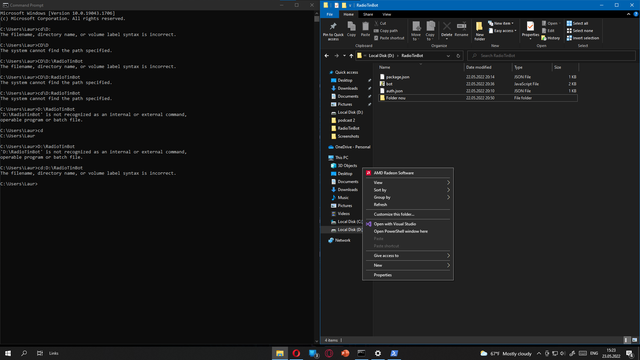
Task: Collapse the ribbon with the chevron
Action: [628, 14]
